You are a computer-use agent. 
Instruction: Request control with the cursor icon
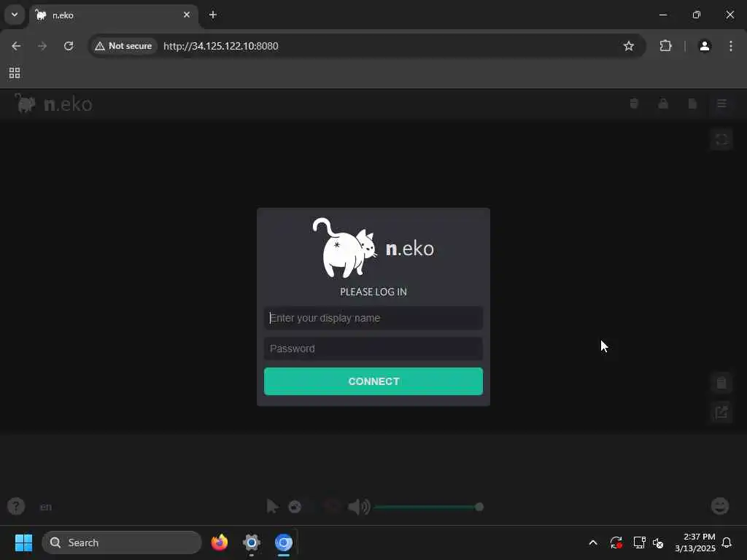pos(273,506)
